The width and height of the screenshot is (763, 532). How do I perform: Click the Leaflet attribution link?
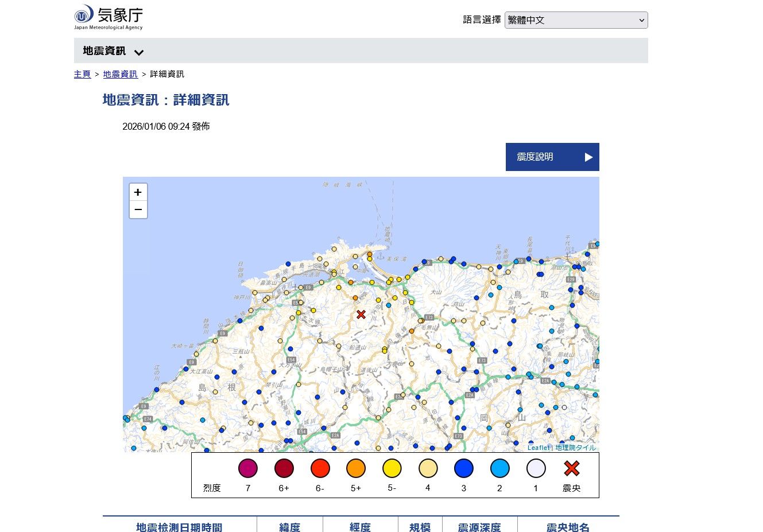pos(538,448)
